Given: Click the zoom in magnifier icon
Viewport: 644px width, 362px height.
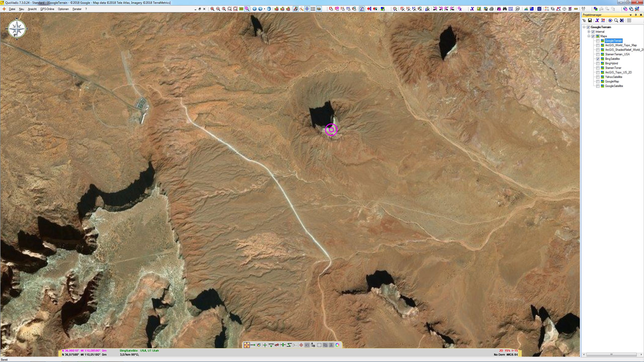Looking at the screenshot, I should click(x=212, y=9).
